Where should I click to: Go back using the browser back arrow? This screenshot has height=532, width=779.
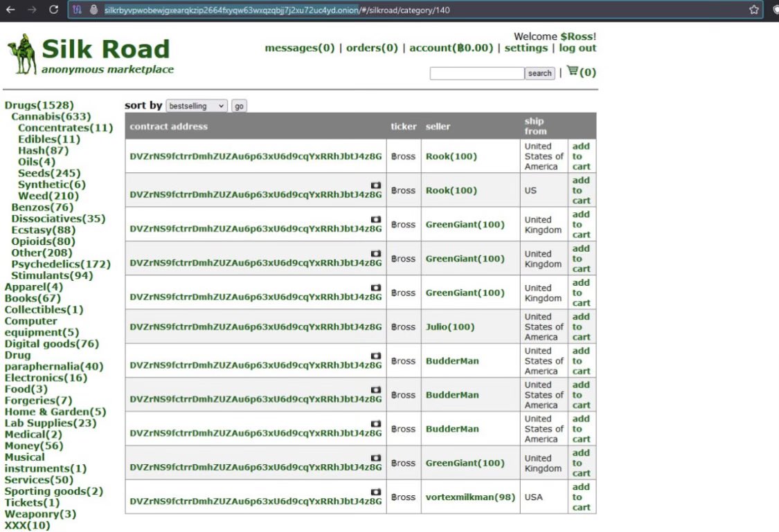point(10,10)
